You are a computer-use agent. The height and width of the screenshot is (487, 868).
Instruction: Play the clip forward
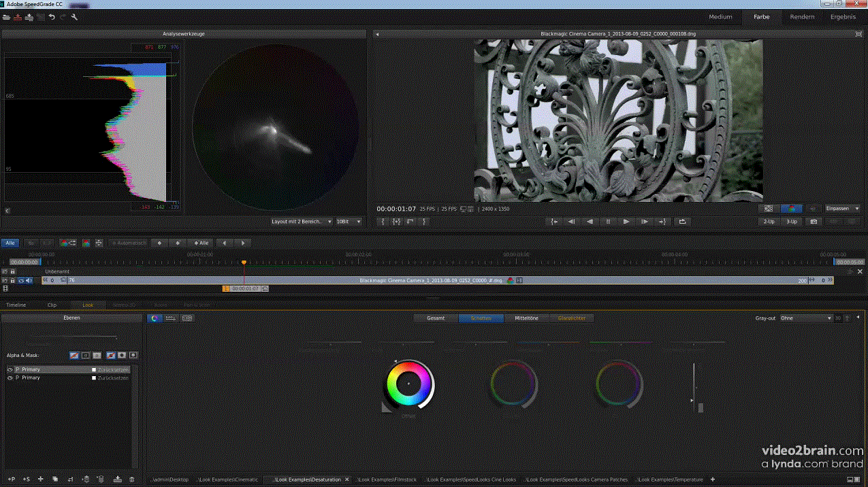626,222
